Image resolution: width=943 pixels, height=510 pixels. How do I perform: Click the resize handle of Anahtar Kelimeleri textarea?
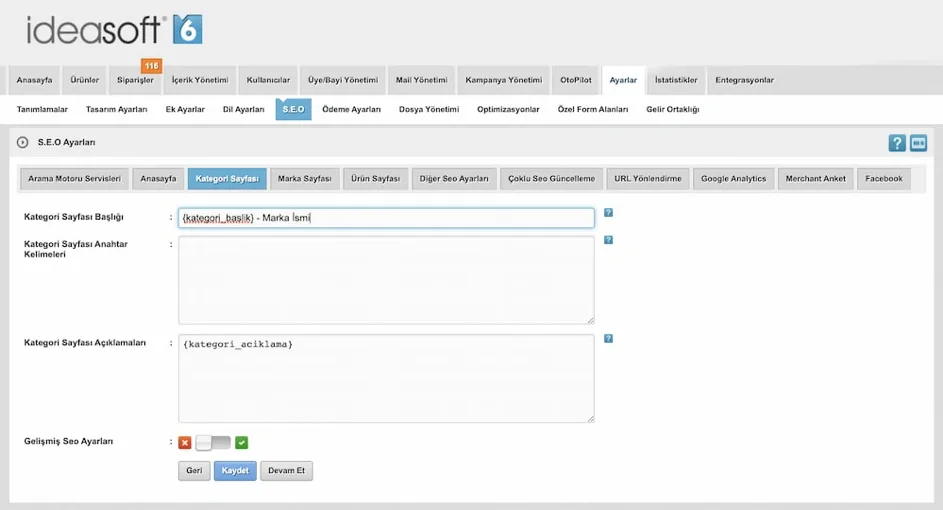point(591,321)
